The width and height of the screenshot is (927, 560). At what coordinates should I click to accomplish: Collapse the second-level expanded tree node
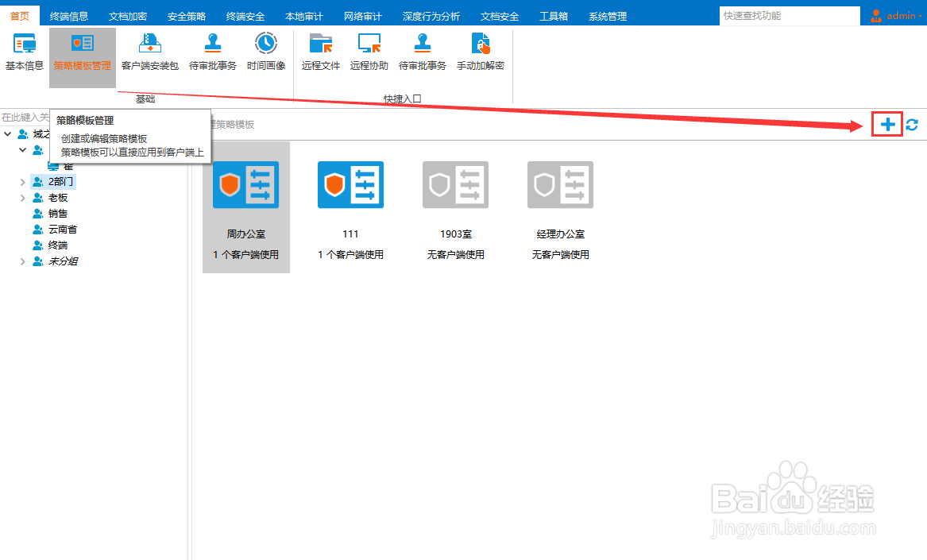click(22, 149)
